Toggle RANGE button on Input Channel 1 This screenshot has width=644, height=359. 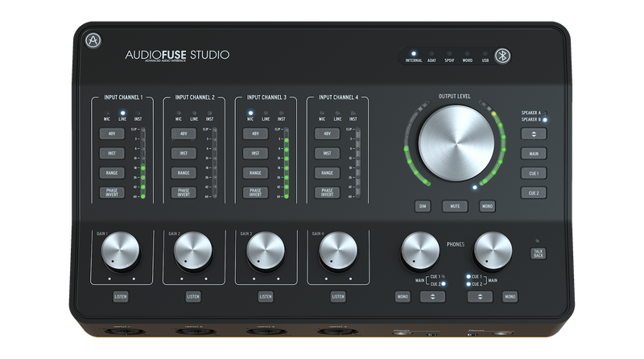point(112,173)
